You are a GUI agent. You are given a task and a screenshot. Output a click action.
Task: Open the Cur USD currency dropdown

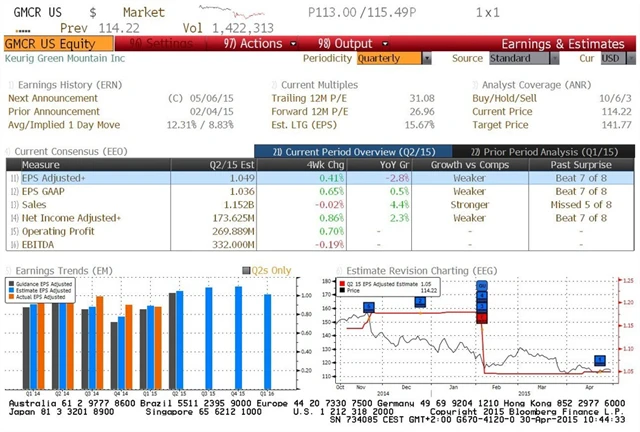pyautogui.click(x=612, y=58)
